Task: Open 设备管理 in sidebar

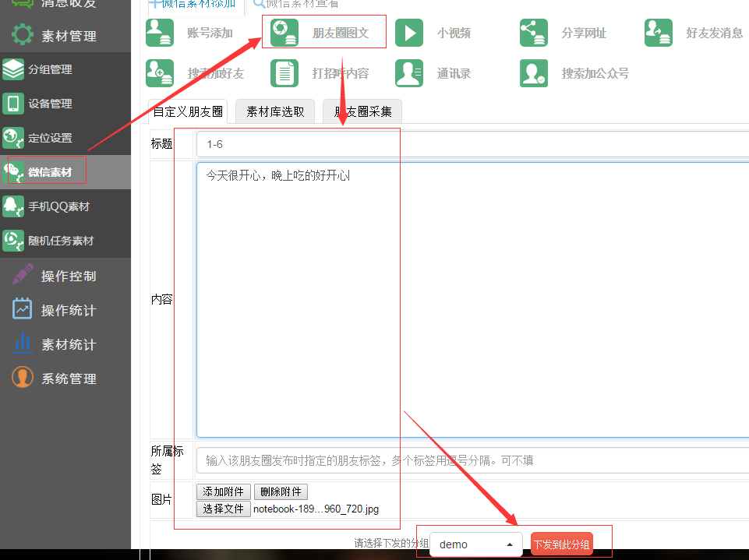Action: 65,104
